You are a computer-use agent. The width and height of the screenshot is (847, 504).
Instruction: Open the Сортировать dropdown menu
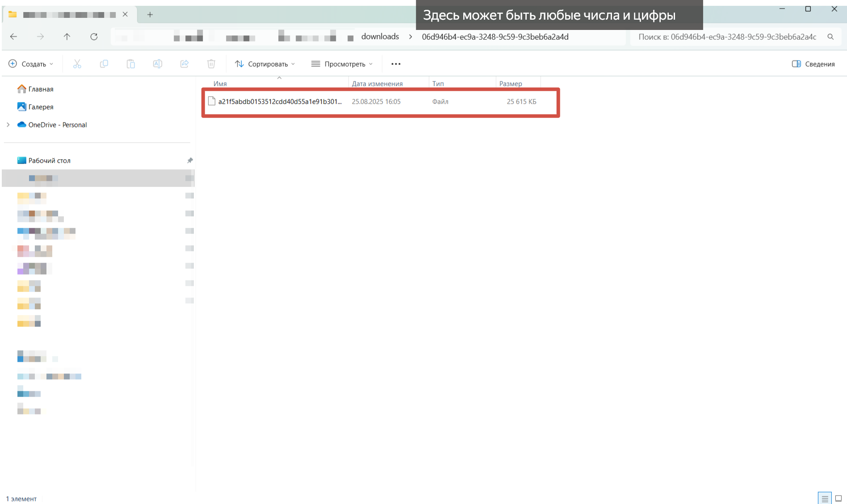265,64
